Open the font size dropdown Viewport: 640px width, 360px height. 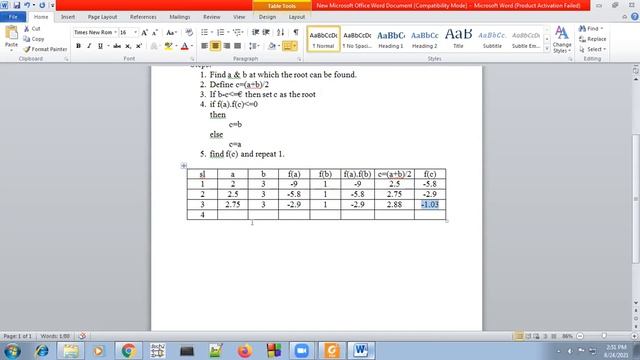(135, 32)
